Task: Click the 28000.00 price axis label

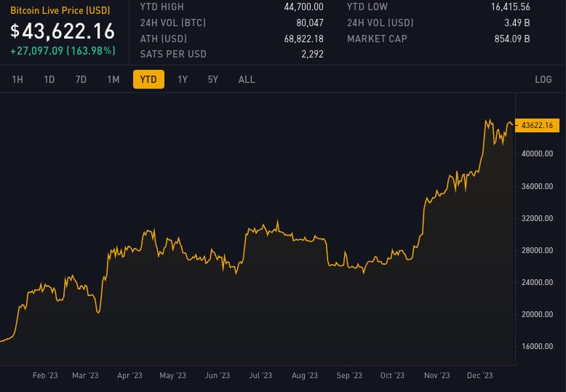Action: [537, 250]
